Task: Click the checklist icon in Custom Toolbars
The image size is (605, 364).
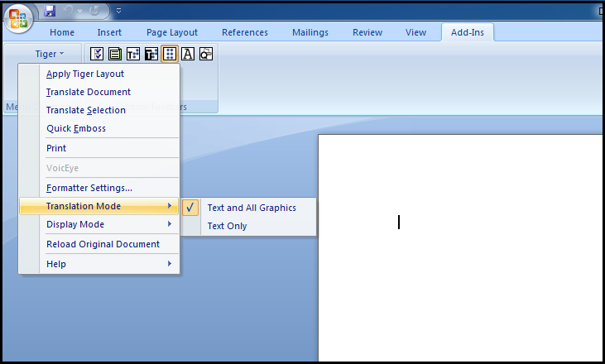Action: pos(97,54)
